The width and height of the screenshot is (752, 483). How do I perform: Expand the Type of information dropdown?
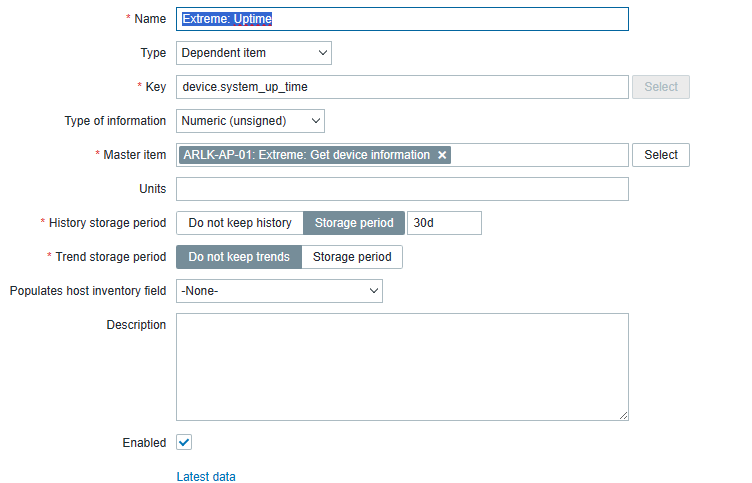(250, 121)
